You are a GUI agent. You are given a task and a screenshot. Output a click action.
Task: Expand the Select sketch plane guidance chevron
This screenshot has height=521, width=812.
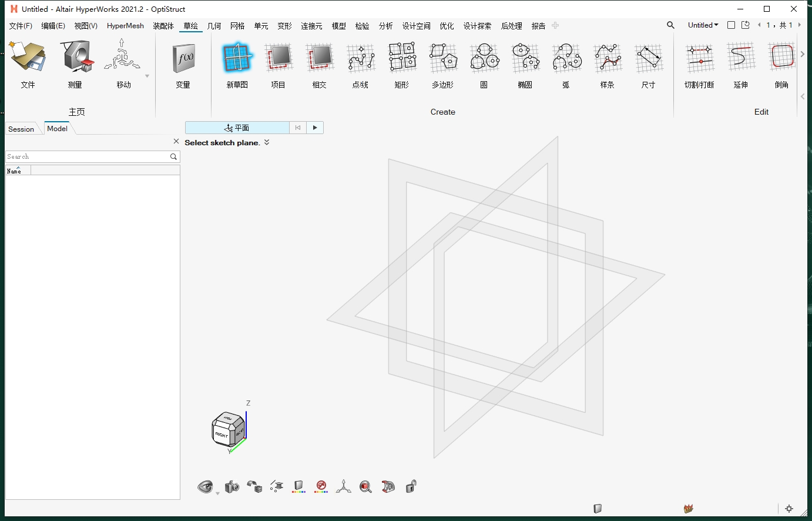(x=267, y=142)
